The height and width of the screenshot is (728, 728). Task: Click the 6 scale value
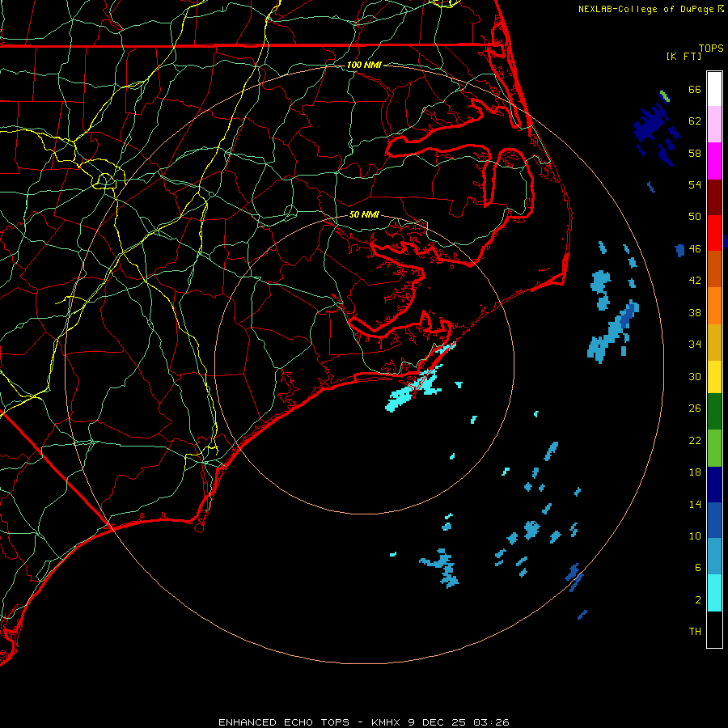pos(698,568)
